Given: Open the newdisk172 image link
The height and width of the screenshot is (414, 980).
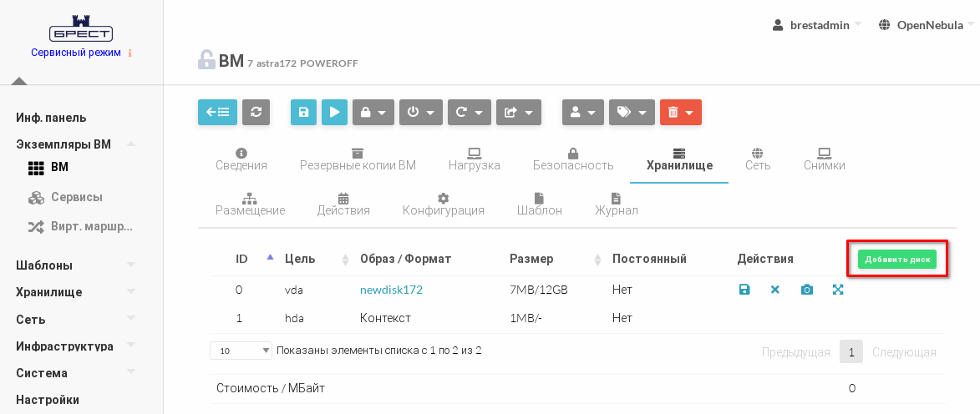Looking at the screenshot, I should [391, 290].
